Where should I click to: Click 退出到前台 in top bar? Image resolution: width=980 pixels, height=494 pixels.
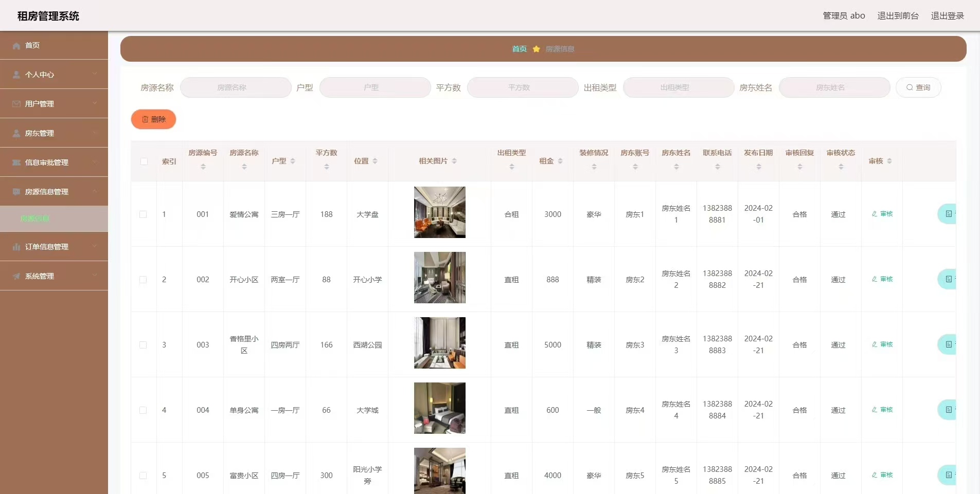point(898,16)
